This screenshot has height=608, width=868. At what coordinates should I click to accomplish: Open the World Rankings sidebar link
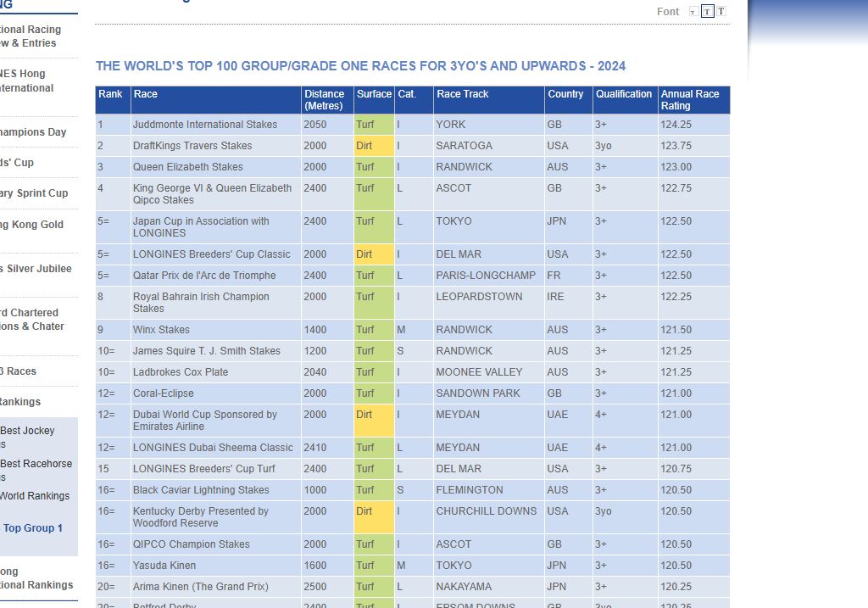(x=34, y=495)
